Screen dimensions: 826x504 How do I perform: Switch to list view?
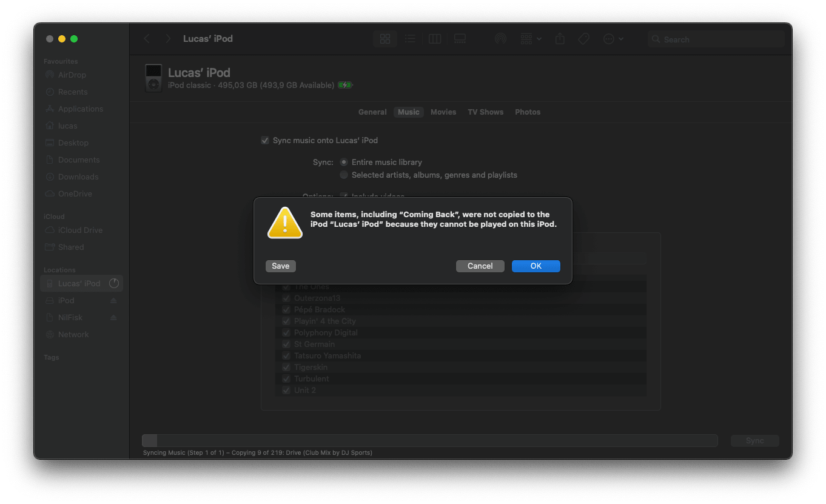[x=410, y=39]
